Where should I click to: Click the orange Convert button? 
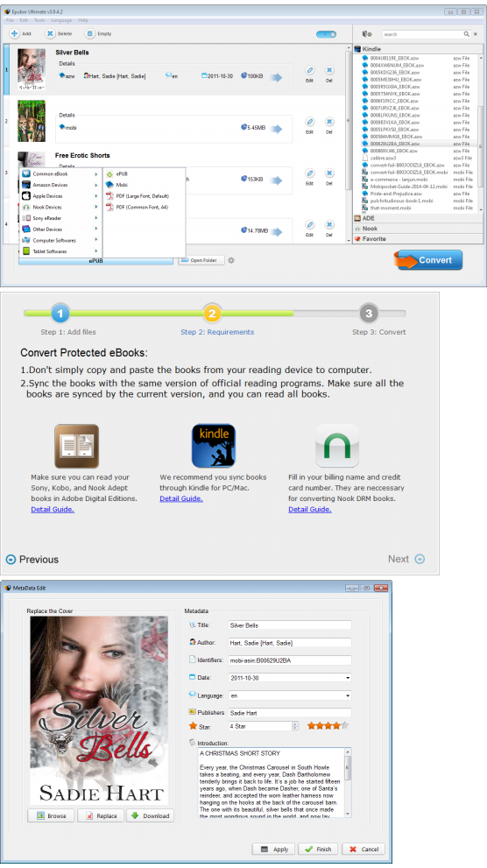(428, 260)
